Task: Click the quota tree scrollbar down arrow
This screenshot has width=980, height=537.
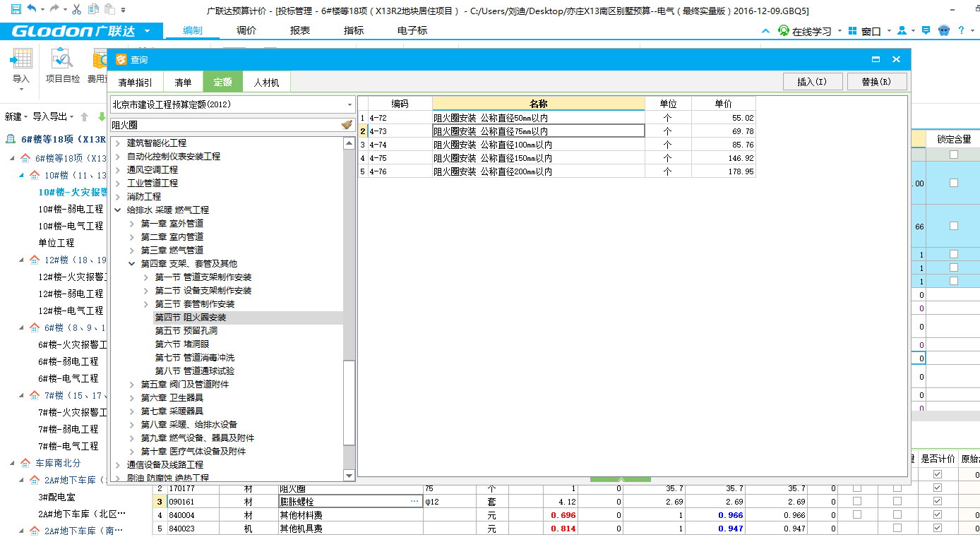Action: pos(349,476)
